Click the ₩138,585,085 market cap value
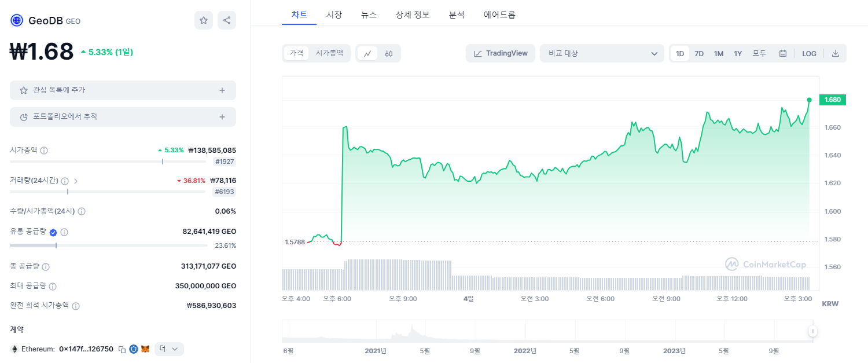Viewport: 868px width, 363px height. 212,150
